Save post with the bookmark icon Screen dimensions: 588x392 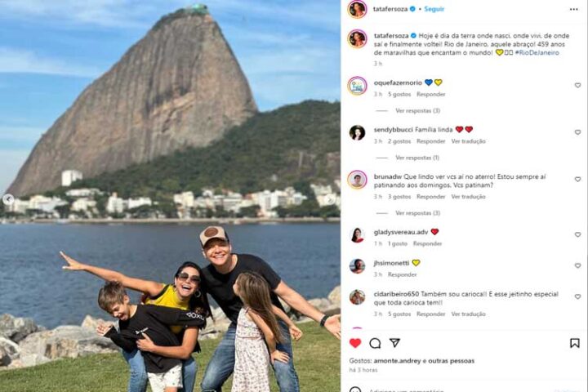click(574, 343)
